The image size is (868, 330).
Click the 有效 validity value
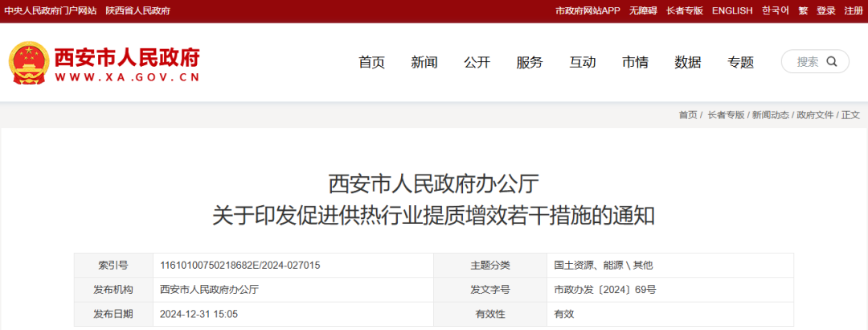[564, 314]
